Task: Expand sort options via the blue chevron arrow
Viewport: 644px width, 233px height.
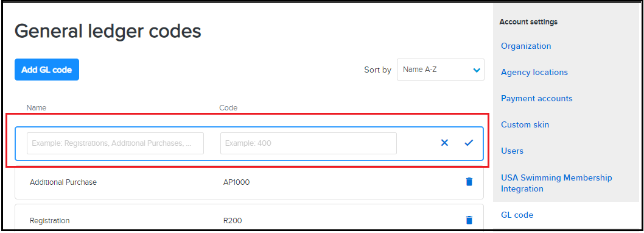Action: coord(477,70)
